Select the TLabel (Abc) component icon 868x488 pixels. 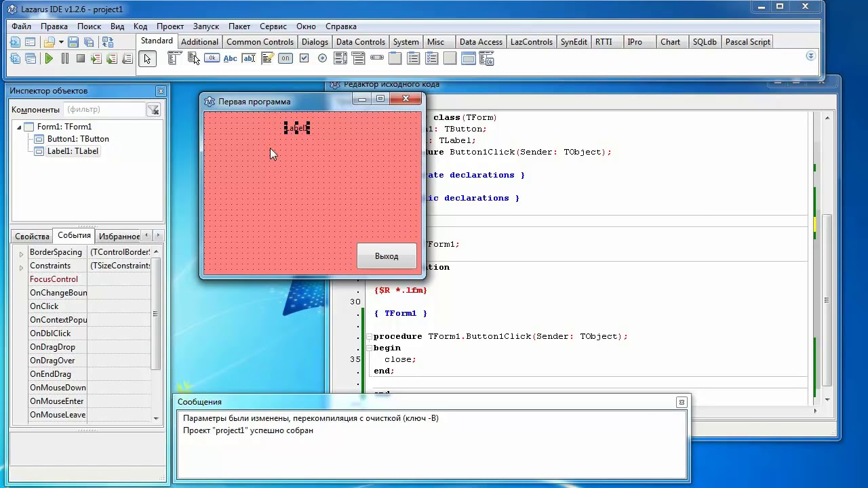tap(231, 58)
